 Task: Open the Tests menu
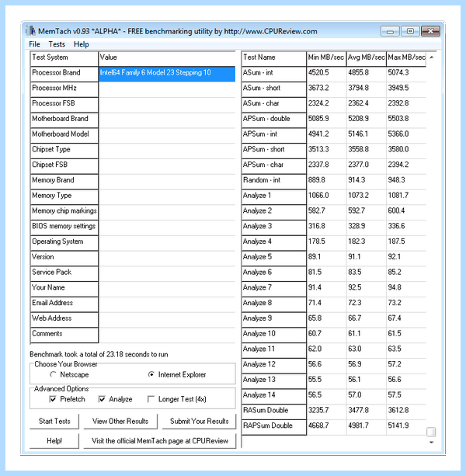point(57,44)
